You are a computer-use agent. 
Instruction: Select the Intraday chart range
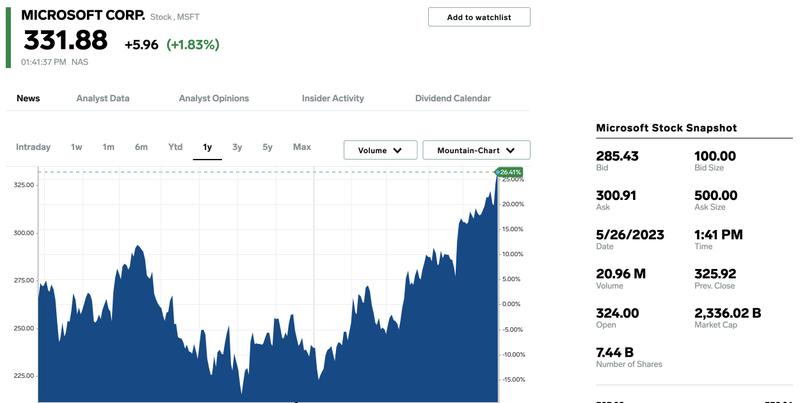tap(33, 147)
